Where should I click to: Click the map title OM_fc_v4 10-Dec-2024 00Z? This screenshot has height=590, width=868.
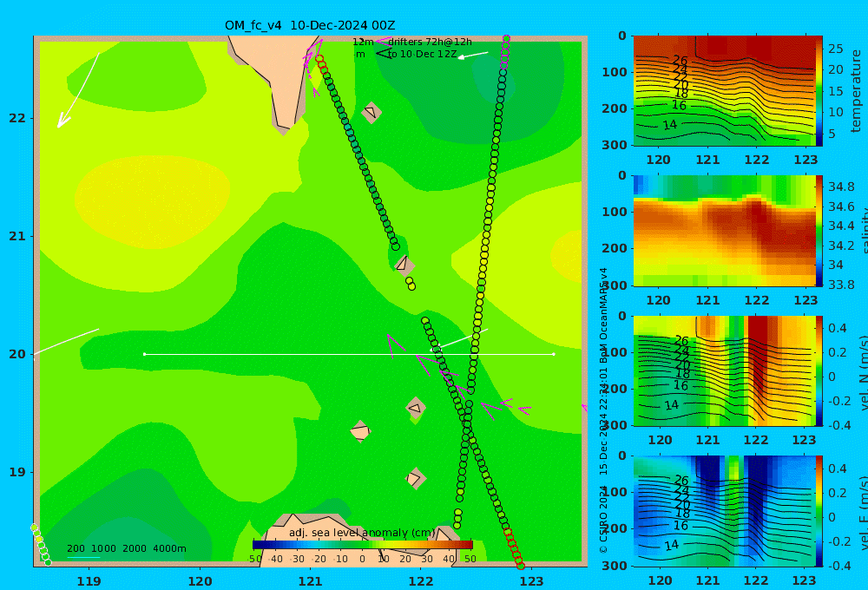pos(310,25)
